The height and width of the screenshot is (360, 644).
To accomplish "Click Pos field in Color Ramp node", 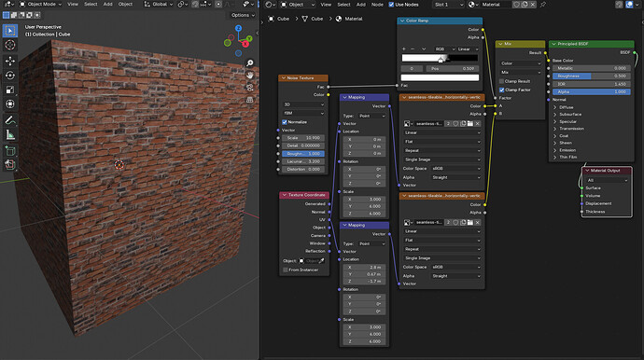I will tap(453, 69).
